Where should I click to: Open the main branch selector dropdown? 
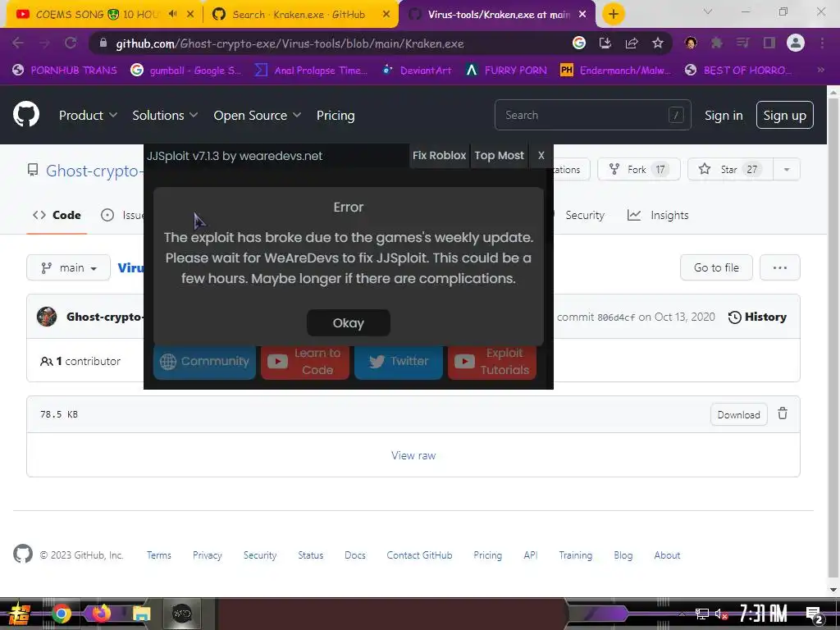(x=69, y=267)
